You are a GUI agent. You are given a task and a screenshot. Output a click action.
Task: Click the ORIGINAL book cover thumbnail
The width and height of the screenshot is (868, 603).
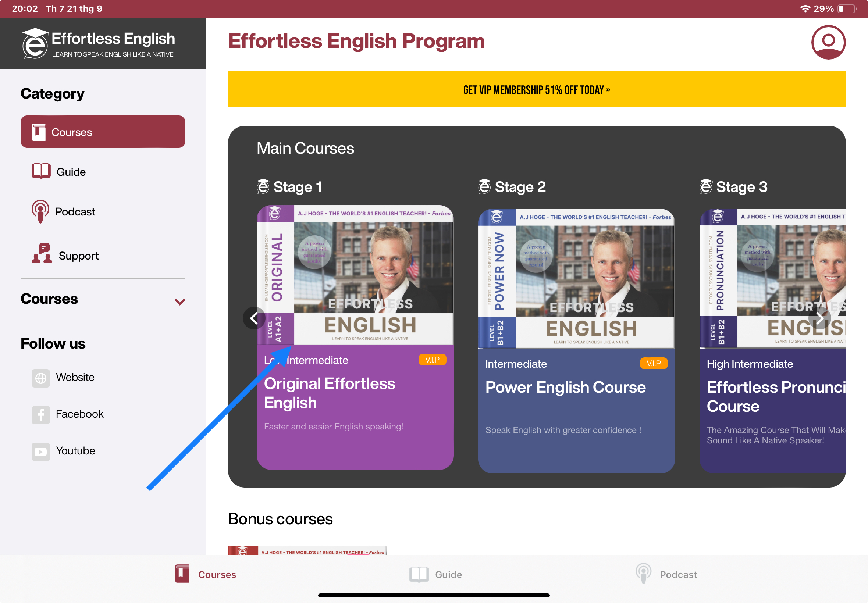[x=355, y=275]
